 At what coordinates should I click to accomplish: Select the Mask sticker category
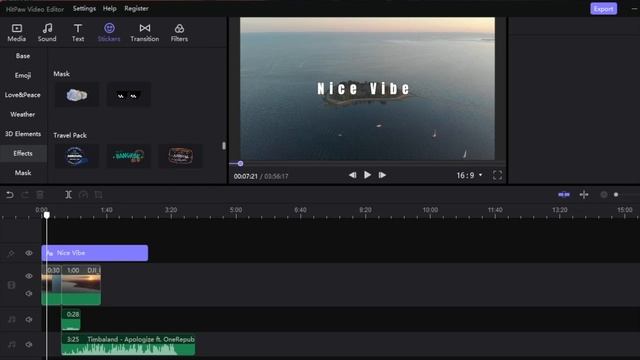[23, 173]
